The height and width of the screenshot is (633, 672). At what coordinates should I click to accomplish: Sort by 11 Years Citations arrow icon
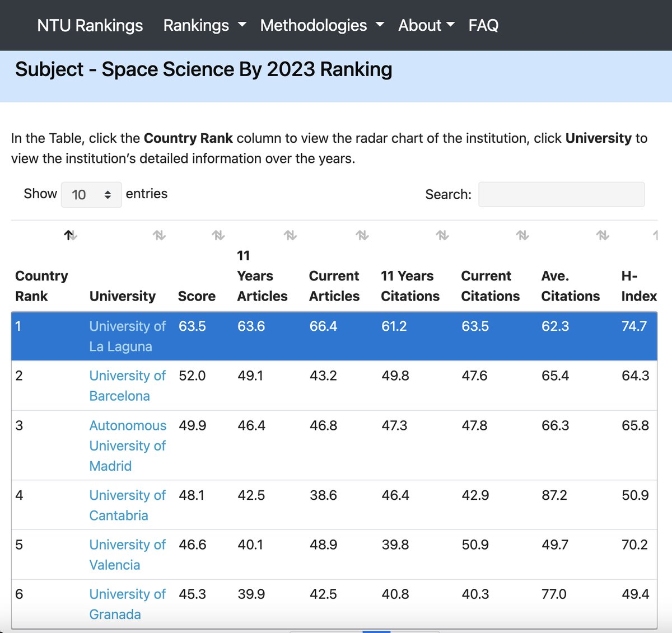tap(442, 236)
